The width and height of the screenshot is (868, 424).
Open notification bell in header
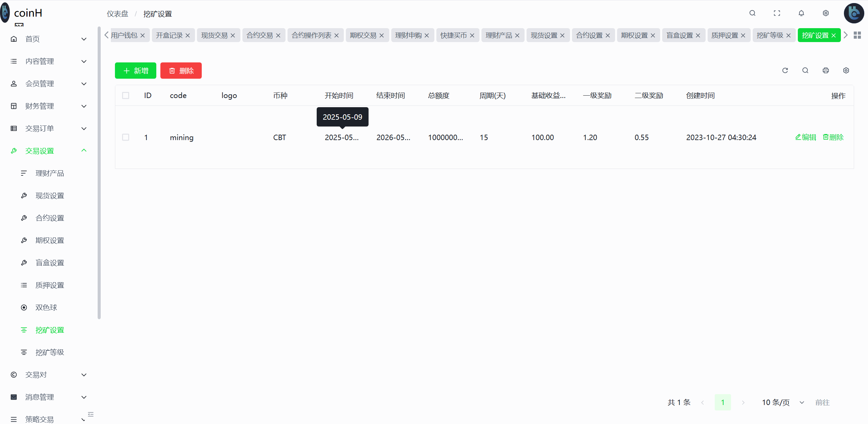tap(802, 13)
